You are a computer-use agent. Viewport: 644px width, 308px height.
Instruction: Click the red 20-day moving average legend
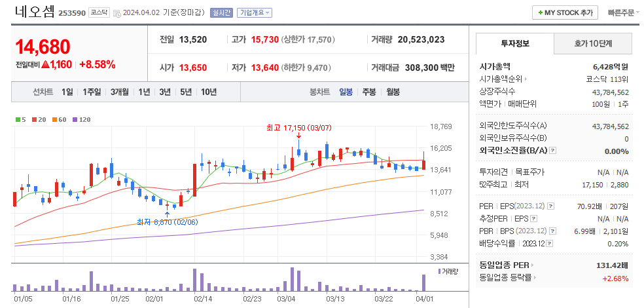click(x=41, y=120)
